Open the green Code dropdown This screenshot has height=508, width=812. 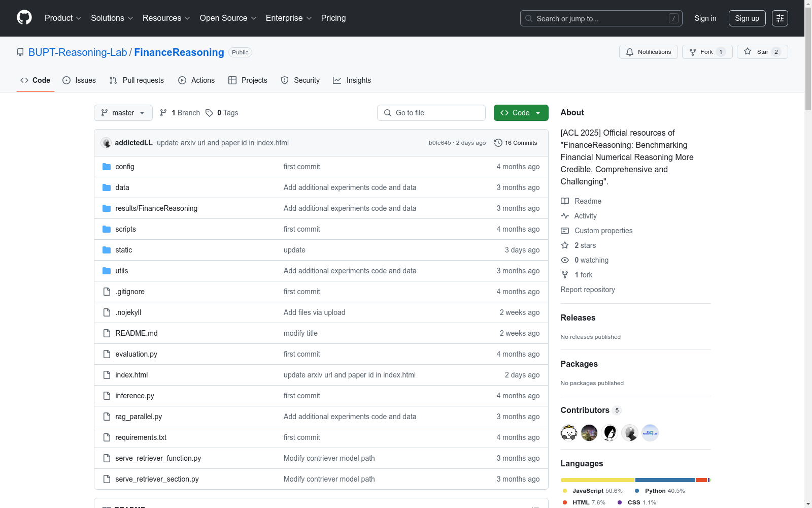(x=521, y=113)
